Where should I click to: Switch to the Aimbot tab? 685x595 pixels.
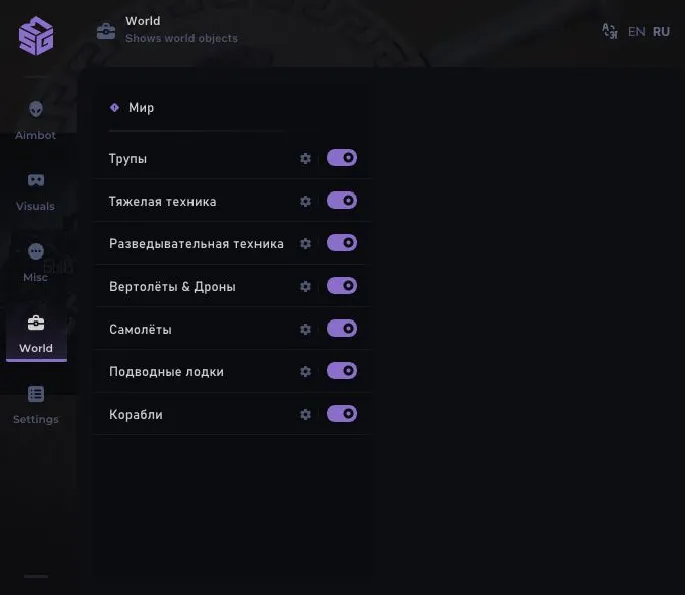(36, 119)
